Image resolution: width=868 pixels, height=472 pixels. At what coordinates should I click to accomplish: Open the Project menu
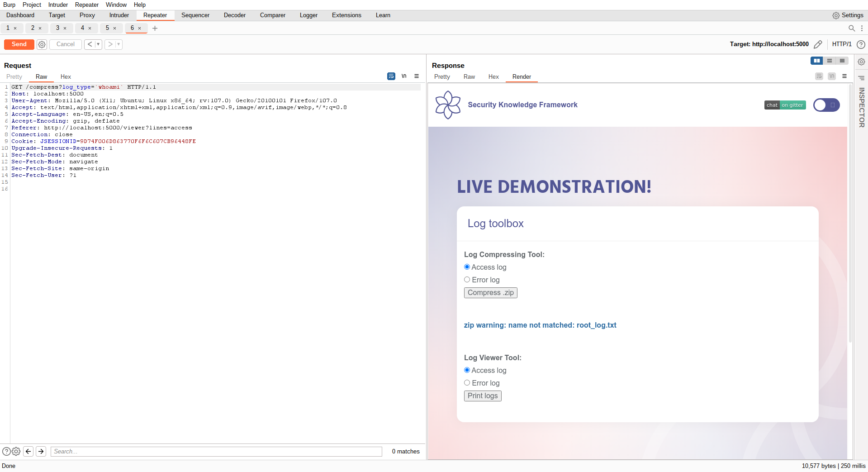(32, 5)
